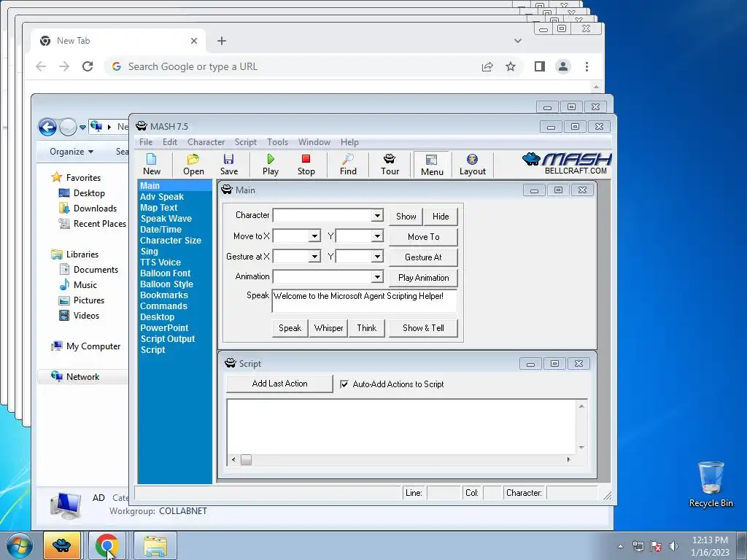This screenshot has height=560, width=747.
Task: Click the Move To button
Action: pos(424,237)
